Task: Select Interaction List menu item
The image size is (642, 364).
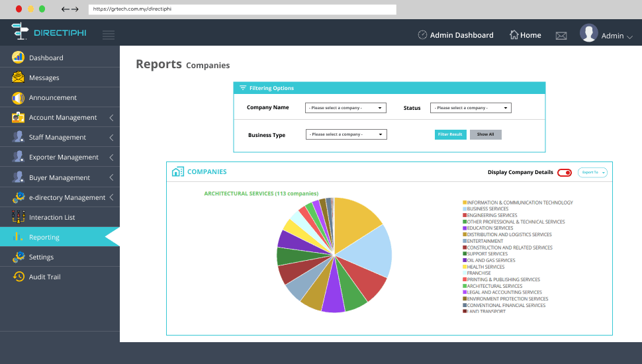Action: pyautogui.click(x=60, y=217)
